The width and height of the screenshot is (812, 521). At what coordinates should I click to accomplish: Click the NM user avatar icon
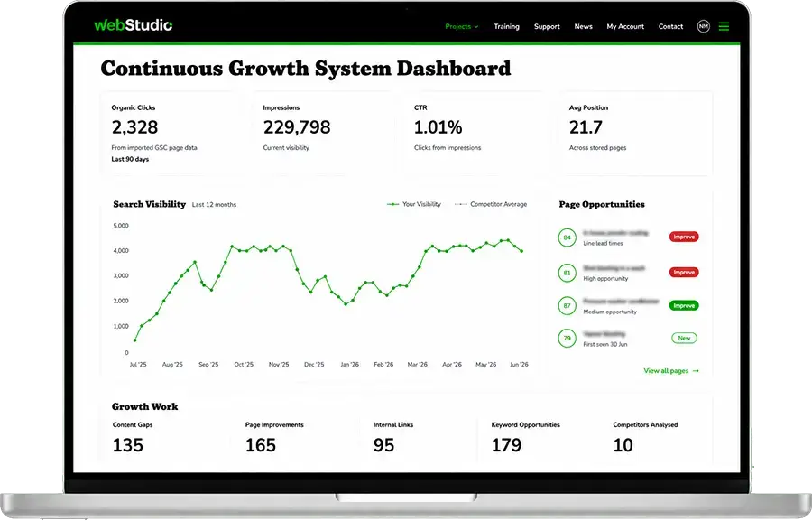[x=703, y=26]
